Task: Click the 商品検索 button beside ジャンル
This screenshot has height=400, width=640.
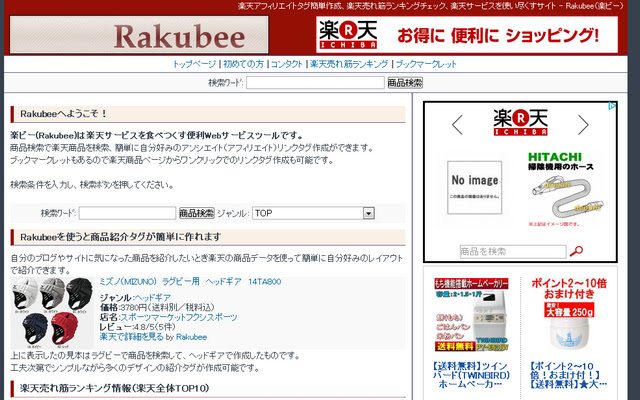Action: pyautogui.click(x=197, y=213)
